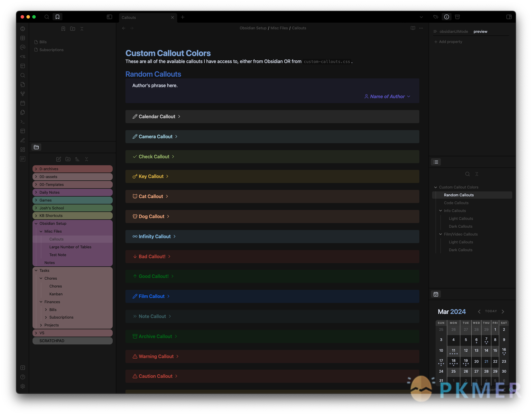Open the outline panel icon
The height and width of the screenshot is (415, 532).
pyautogui.click(x=436, y=162)
